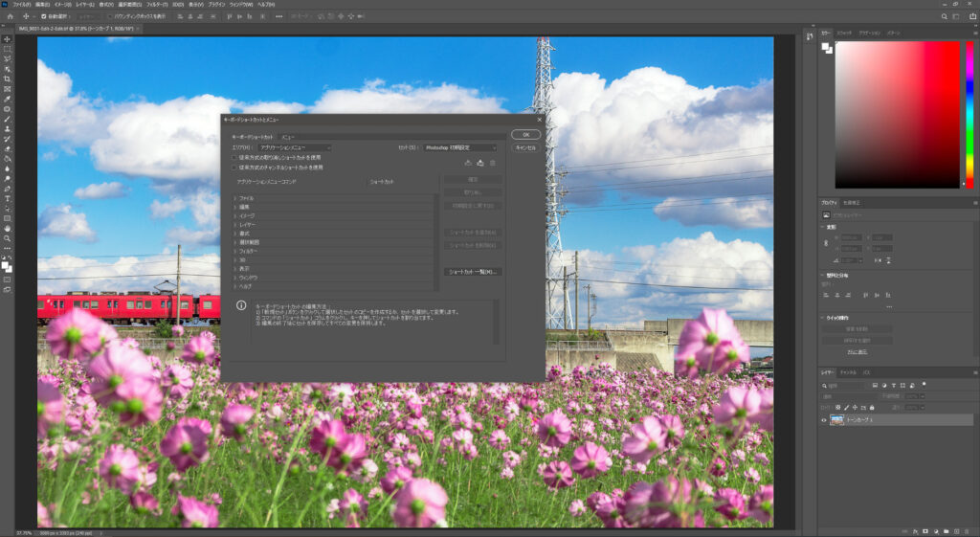Click the キャンセル button in the dialog
Image resolution: width=980 pixels, height=537 pixels.
pos(525,147)
